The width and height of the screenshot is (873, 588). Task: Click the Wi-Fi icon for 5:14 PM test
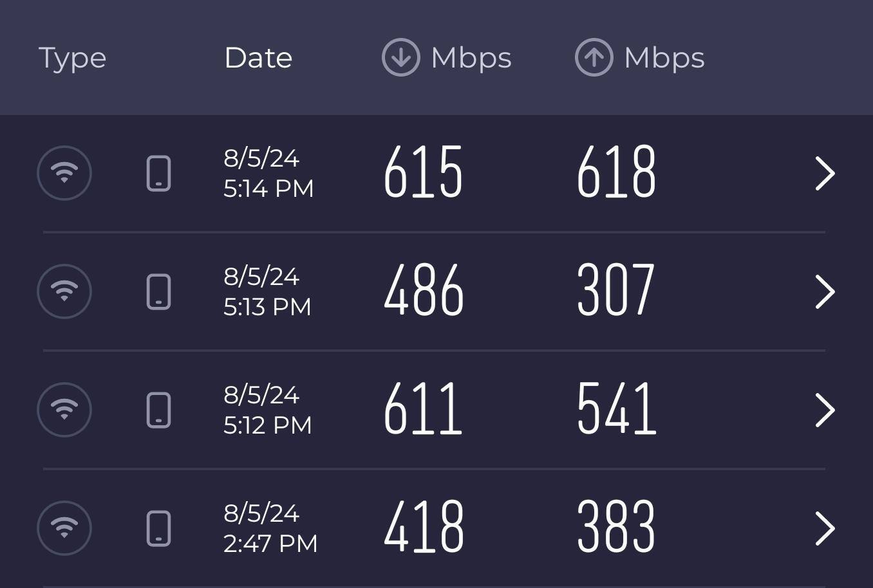point(64,173)
